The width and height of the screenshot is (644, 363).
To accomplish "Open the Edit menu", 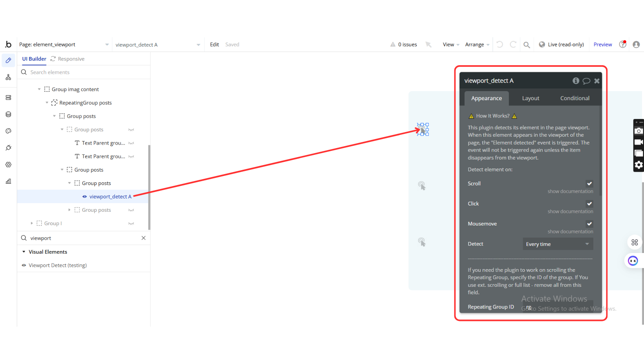I will tap(214, 44).
